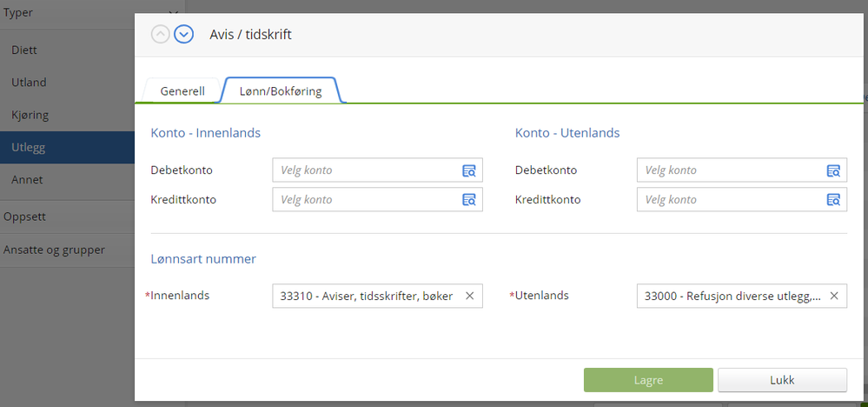Open the Innenlands lønnsart 33310 field

[x=367, y=296]
